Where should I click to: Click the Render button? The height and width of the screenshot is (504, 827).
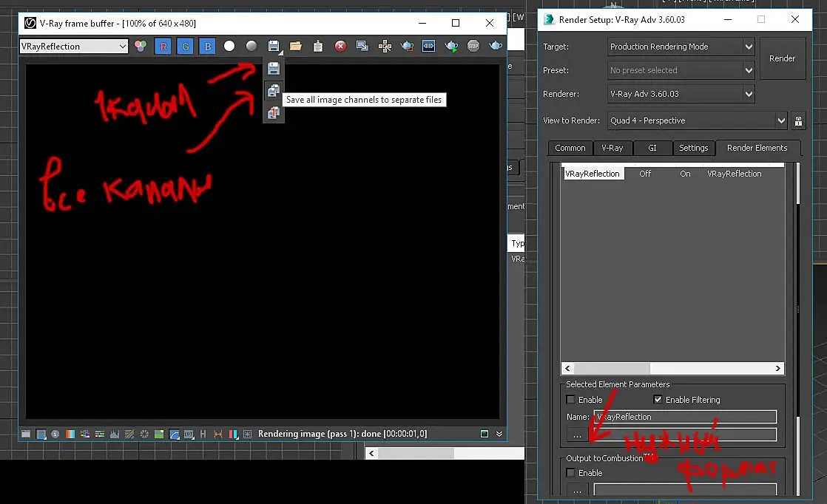pyautogui.click(x=782, y=58)
